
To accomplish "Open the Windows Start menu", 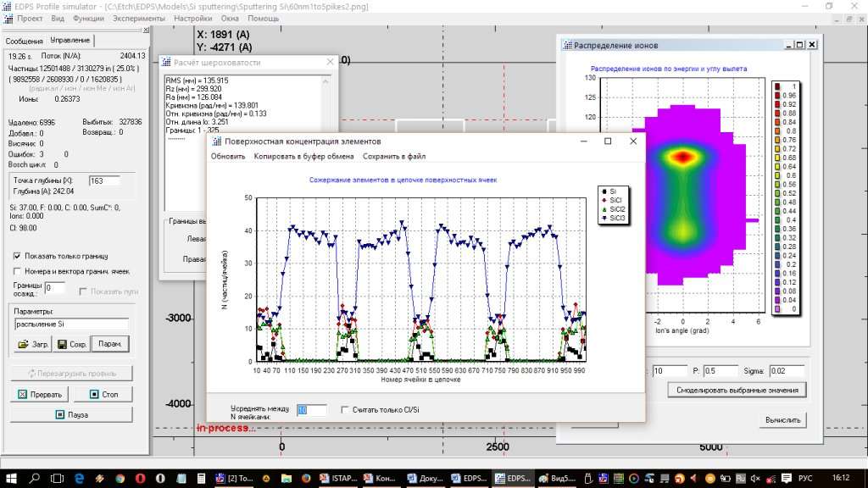I will pyautogui.click(x=10, y=478).
